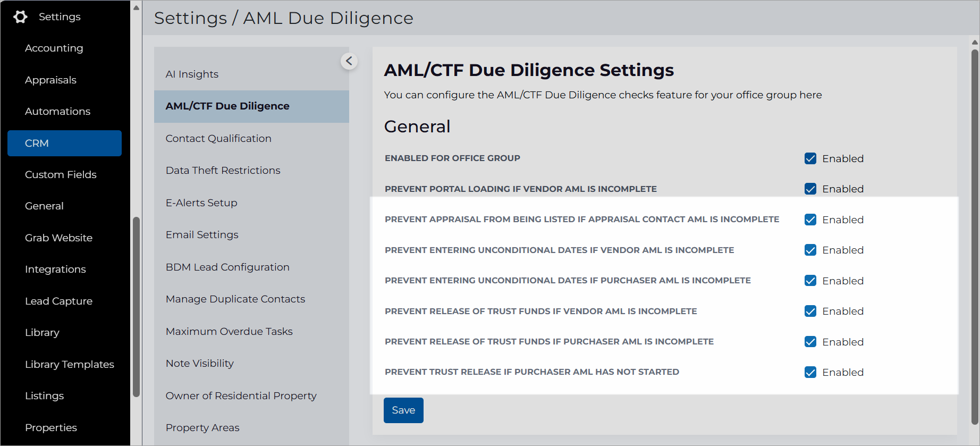Screen dimensions: 980x446
Task: Toggle trust funds release block for Purchaser AML
Action: 810,342
